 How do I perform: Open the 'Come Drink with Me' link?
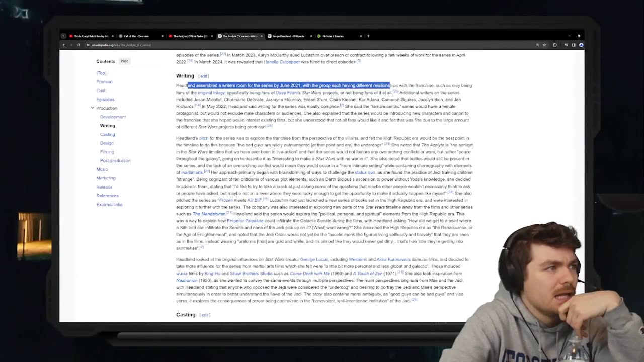[x=309, y=274]
